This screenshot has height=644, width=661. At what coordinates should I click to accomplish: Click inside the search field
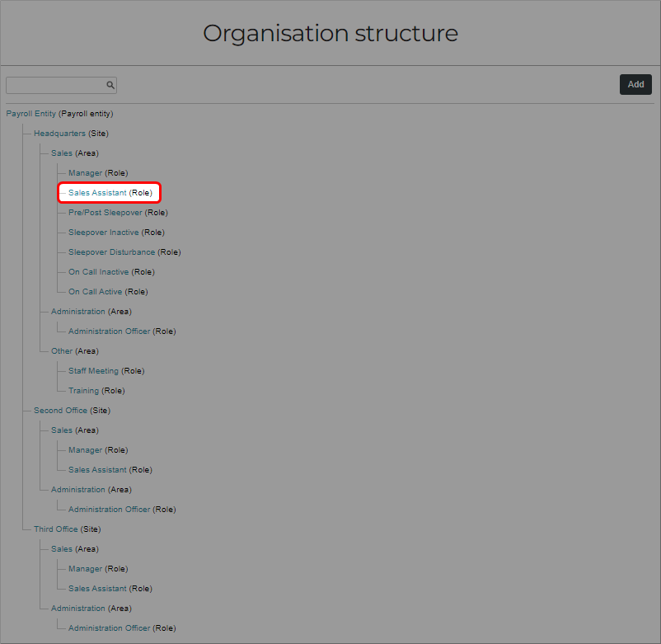(54, 85)
